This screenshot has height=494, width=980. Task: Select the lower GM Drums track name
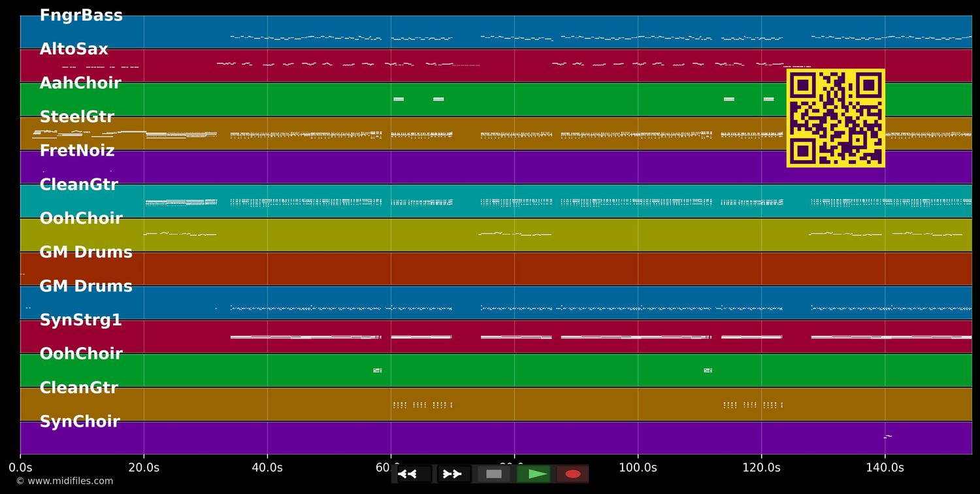[86, 286]
